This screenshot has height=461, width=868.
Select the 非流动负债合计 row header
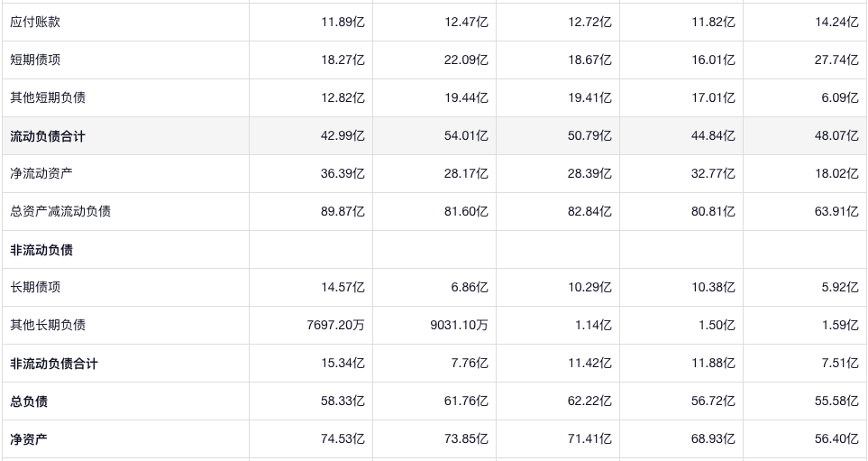(54, 364)
